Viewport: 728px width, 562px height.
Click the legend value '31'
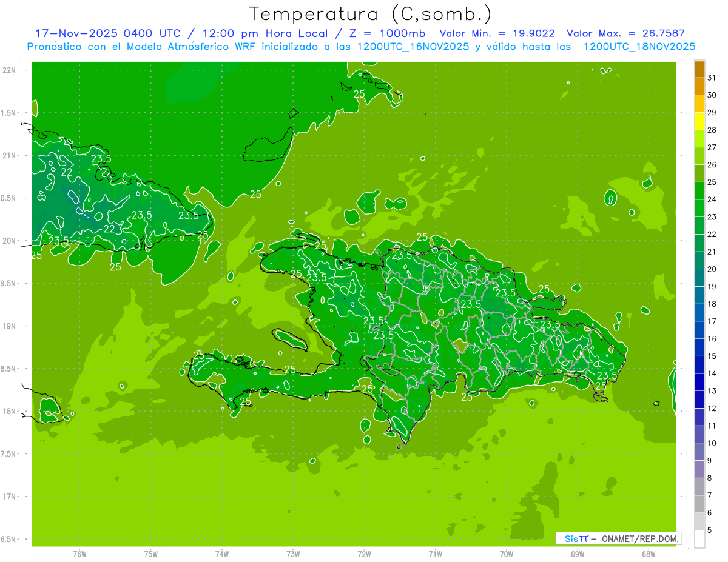click(x=712, y=78)
